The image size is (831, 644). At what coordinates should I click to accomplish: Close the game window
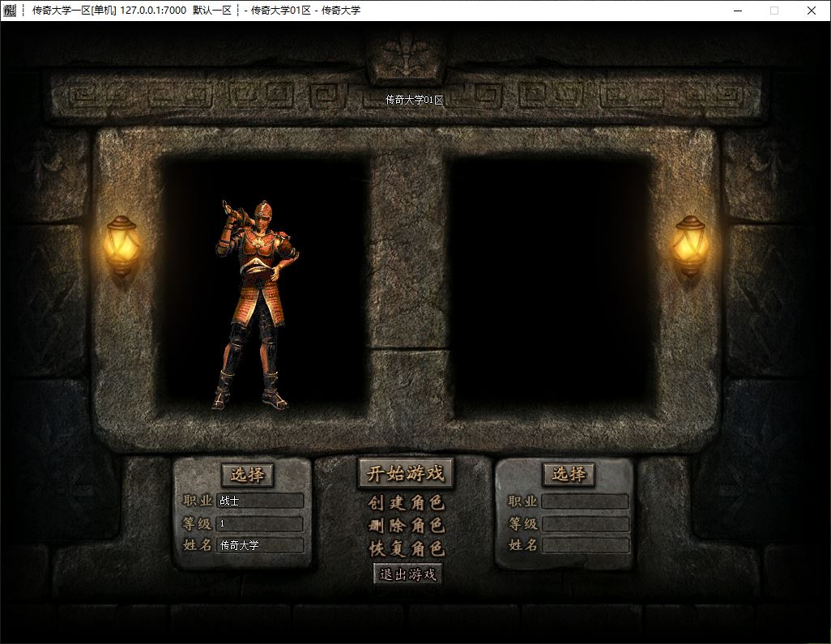point(812,11)
